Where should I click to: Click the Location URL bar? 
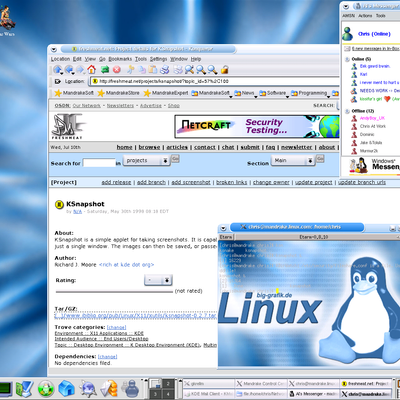(215, 81)
